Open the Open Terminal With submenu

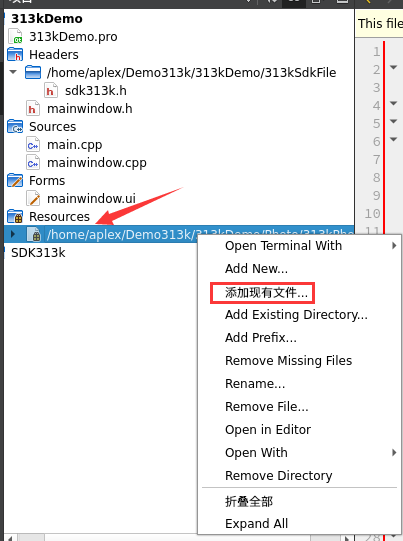[x=299, y=246]
